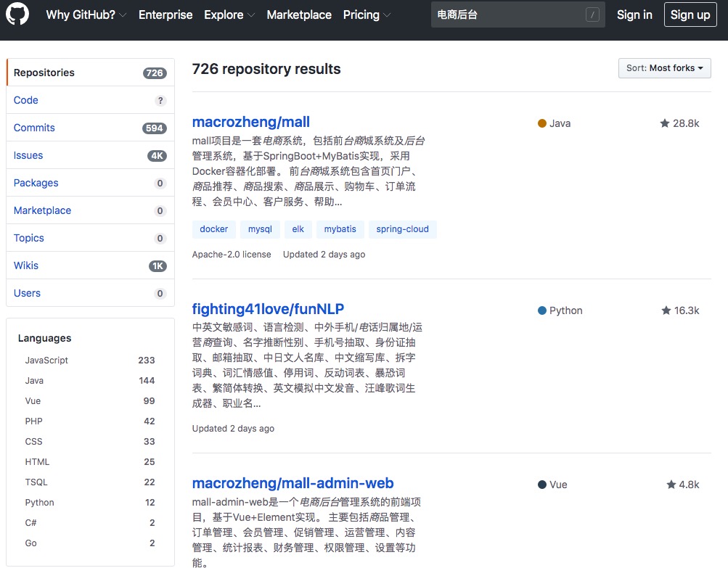Show Packages search results

91,183
